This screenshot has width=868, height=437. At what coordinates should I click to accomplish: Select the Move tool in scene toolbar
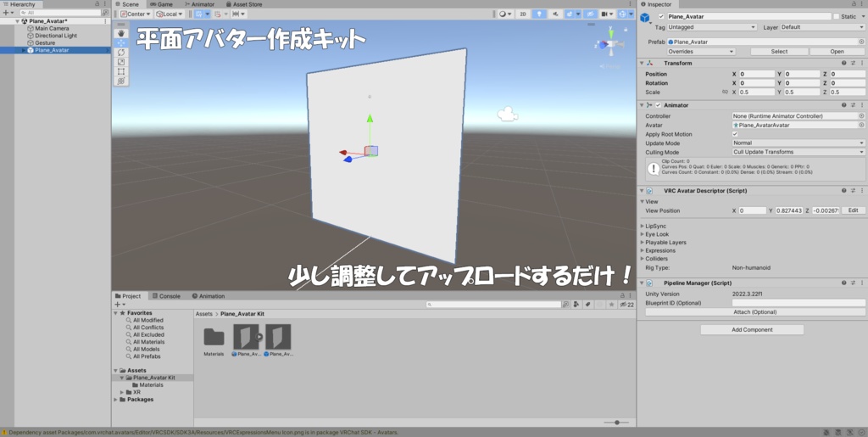(x=120, y=42)
